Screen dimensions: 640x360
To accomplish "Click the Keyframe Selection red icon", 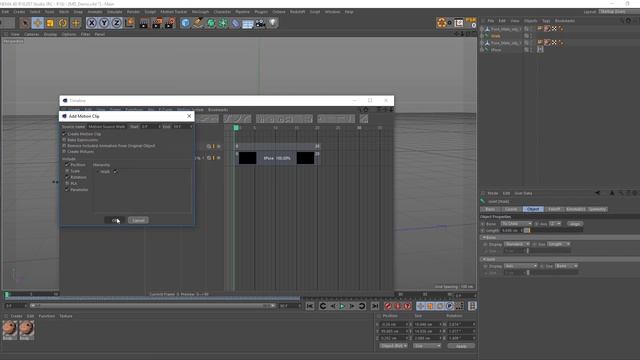I will [407, 306].
